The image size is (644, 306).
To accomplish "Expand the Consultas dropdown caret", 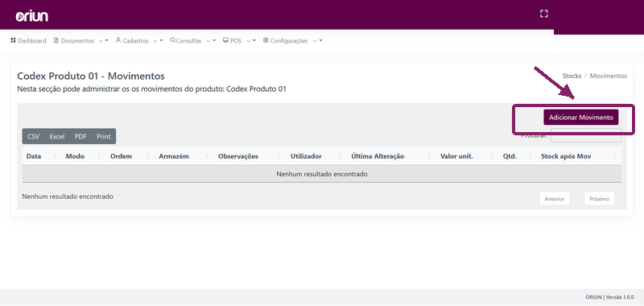I will 214,40.
